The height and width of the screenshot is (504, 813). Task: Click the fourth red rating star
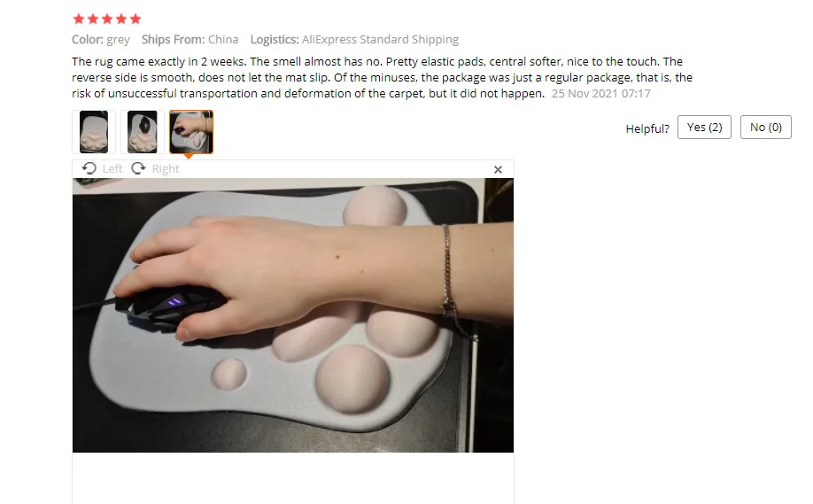coord(121,19)
